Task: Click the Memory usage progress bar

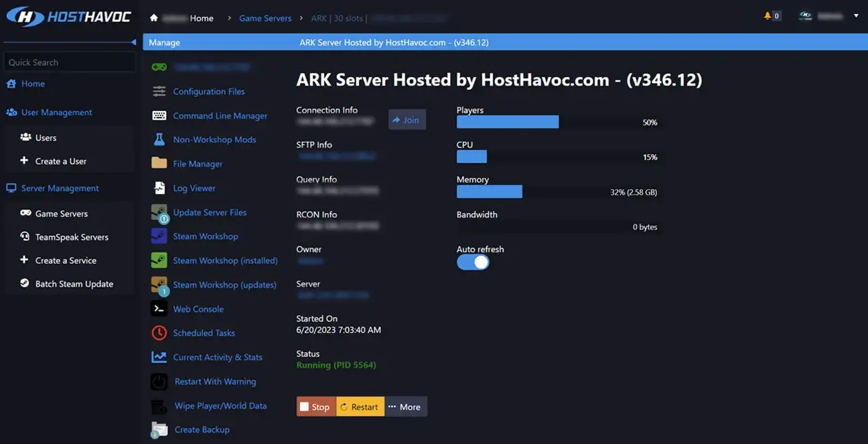Action: coord(557,192)
